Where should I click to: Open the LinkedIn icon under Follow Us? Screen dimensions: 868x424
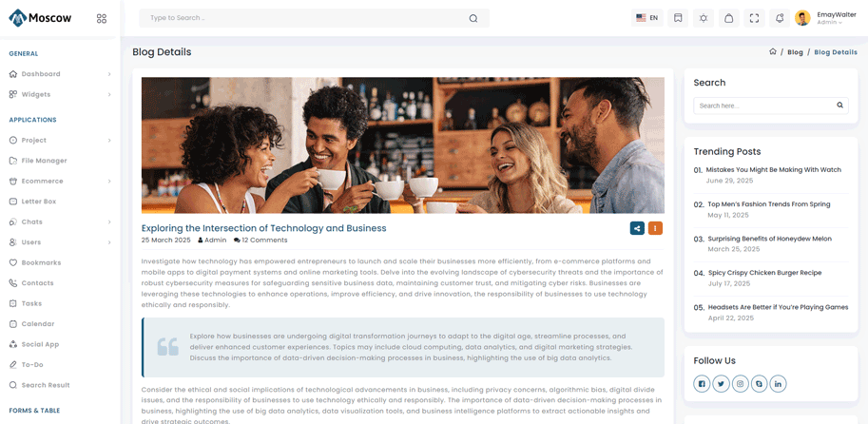pyautogui.click(x=778, y=384)
